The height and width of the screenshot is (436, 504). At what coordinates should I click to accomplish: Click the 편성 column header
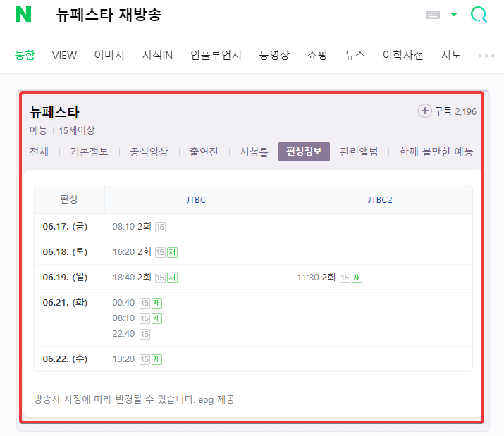point(69,199)
